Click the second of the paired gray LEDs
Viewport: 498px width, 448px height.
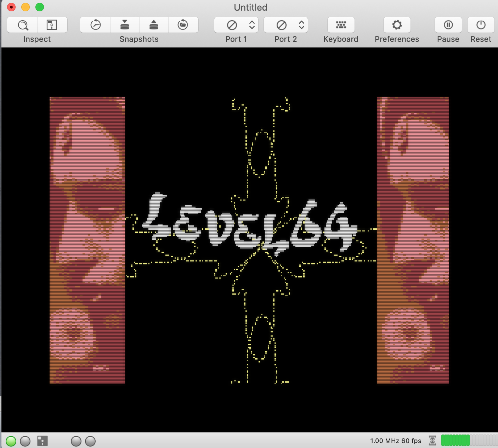click(x=90, y=441)
